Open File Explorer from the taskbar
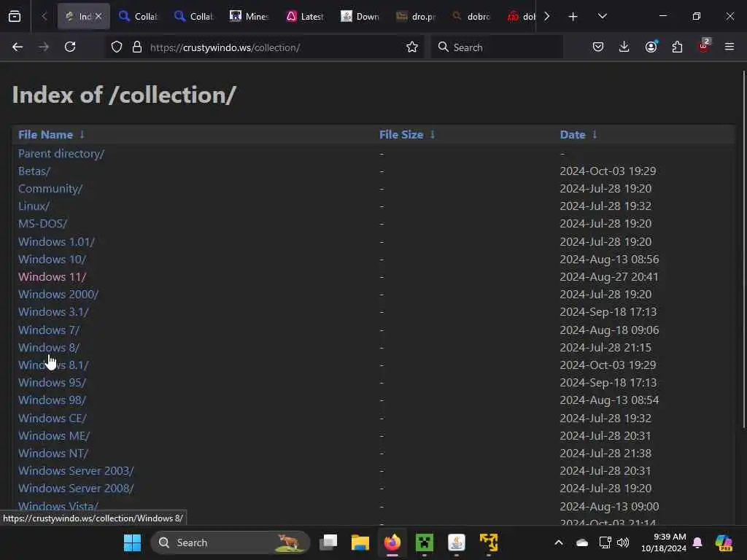747x560 pixels. point(360,542)
